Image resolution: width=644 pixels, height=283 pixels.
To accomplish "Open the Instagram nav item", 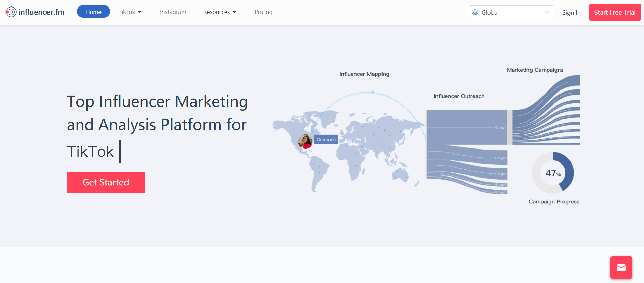I will pyautogui.click(x=173, y=12).
